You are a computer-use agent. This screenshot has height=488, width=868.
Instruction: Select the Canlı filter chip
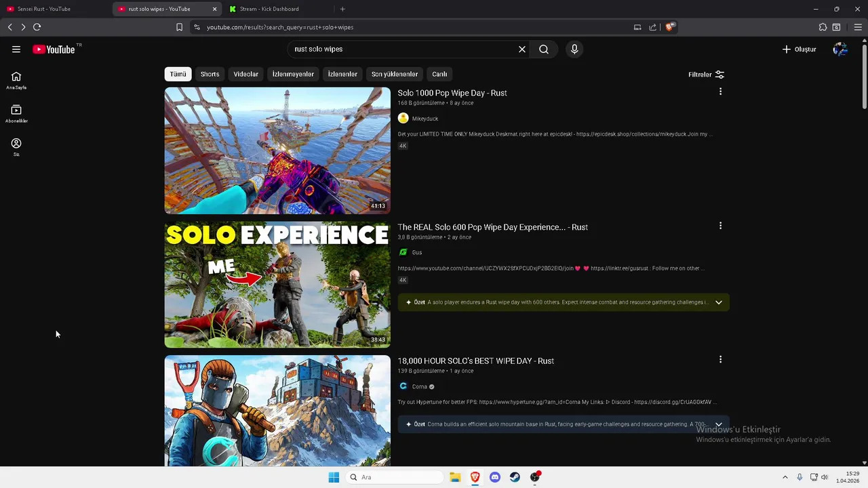(x=439, y=74)
